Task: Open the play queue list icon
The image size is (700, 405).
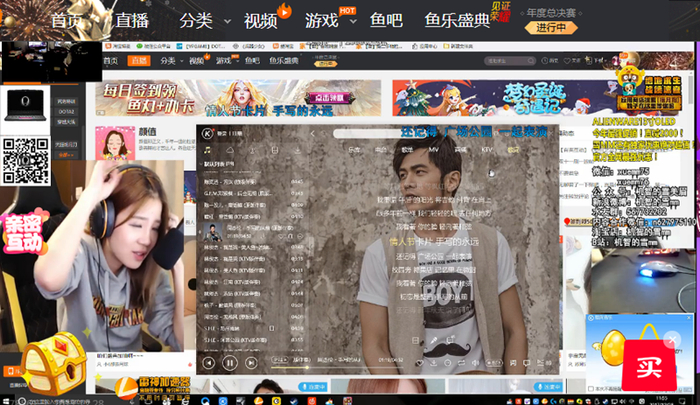Action: click(x=543, y=363)
